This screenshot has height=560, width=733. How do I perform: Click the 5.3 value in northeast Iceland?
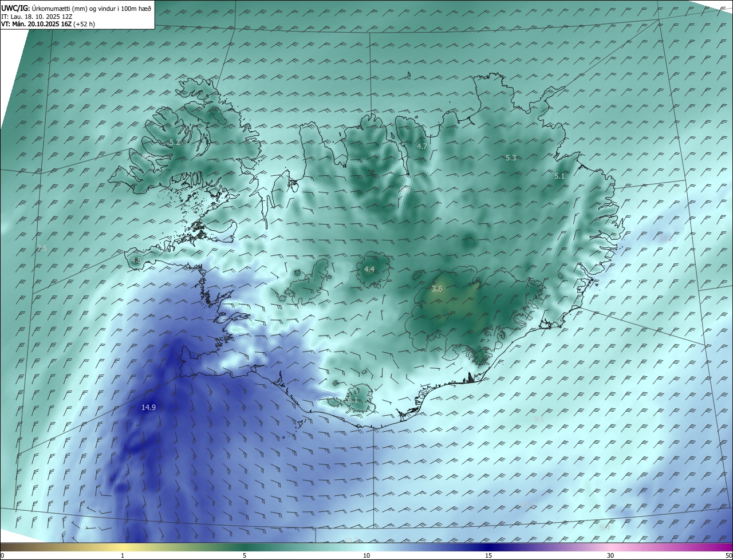(x=511, y=157)
